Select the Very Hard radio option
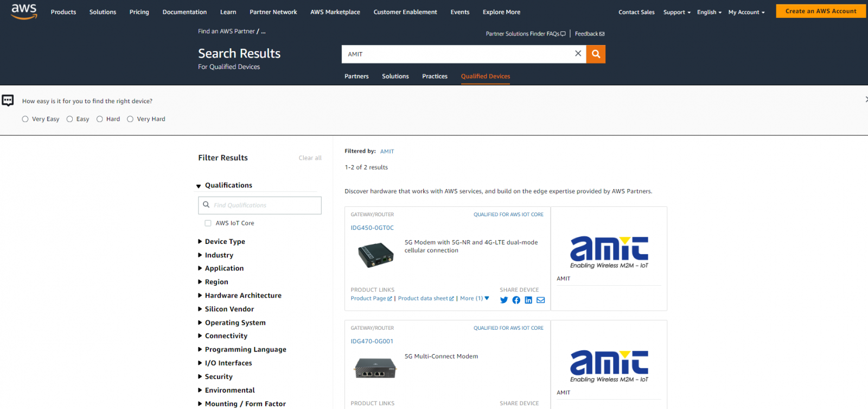The height and width of the screenshot is (409, 868). coord(130,119)
